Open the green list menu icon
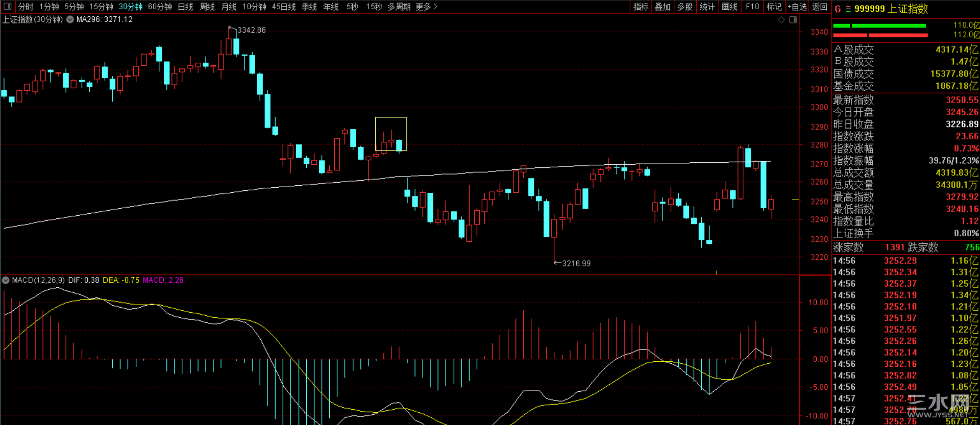Viewport: 980px width, 425px height. point(848,9)
